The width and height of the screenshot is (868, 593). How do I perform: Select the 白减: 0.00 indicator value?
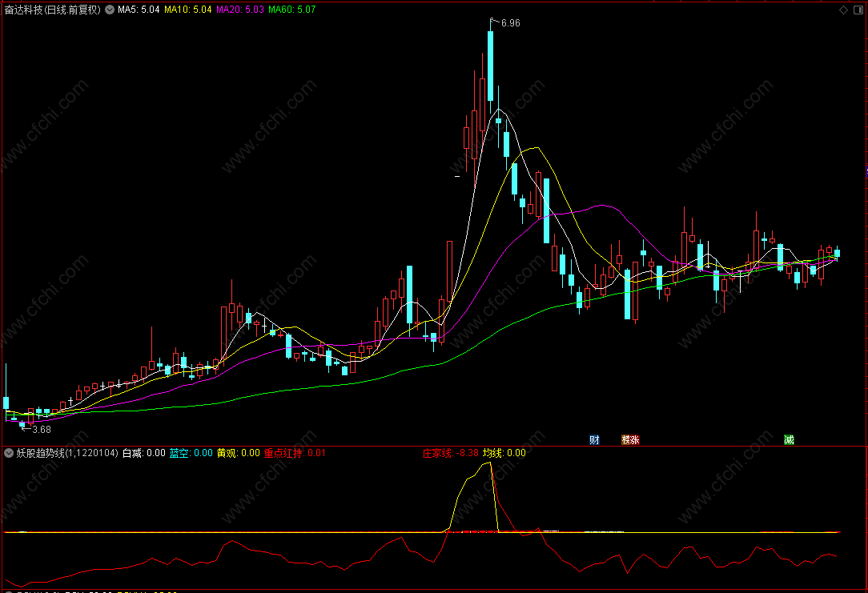coord(144,453)
